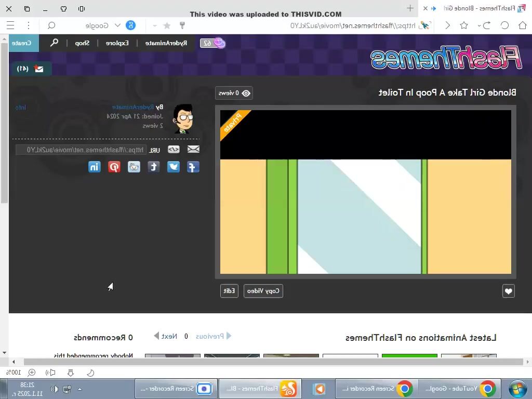
Task: Click the envelope email share icon
Action: coord(193,149)
